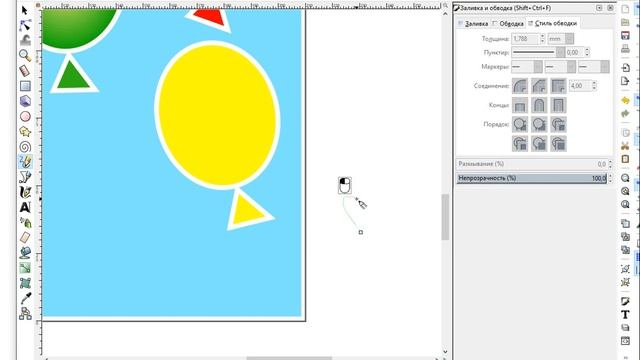Select the Bezier Pen tool
Image resolution: width=640 pixels, height=360 pixels.
pyautogui.click(x=25, y=177)
